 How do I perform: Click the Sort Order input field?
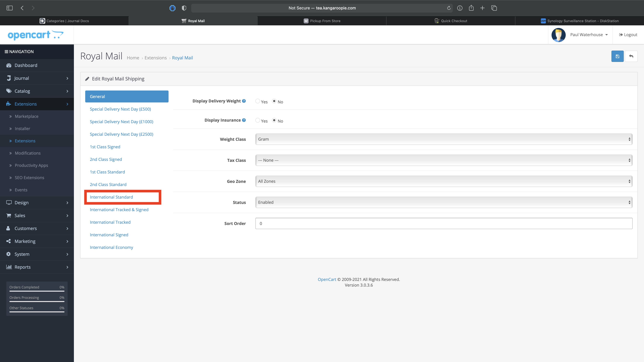pos(444,223)
